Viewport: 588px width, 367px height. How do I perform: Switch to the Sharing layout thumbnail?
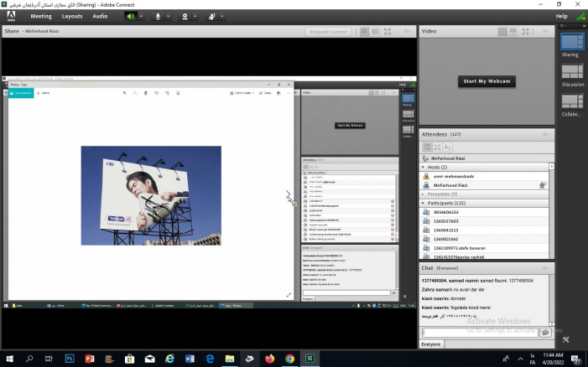(x=572, y=43)
